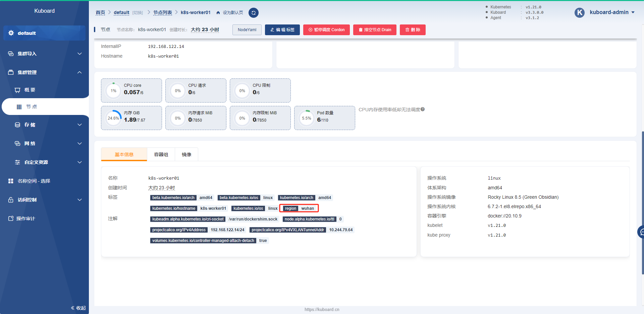Click the CPU 请求 0% gauge card
The image size is (644, 314).
[196, 90]
